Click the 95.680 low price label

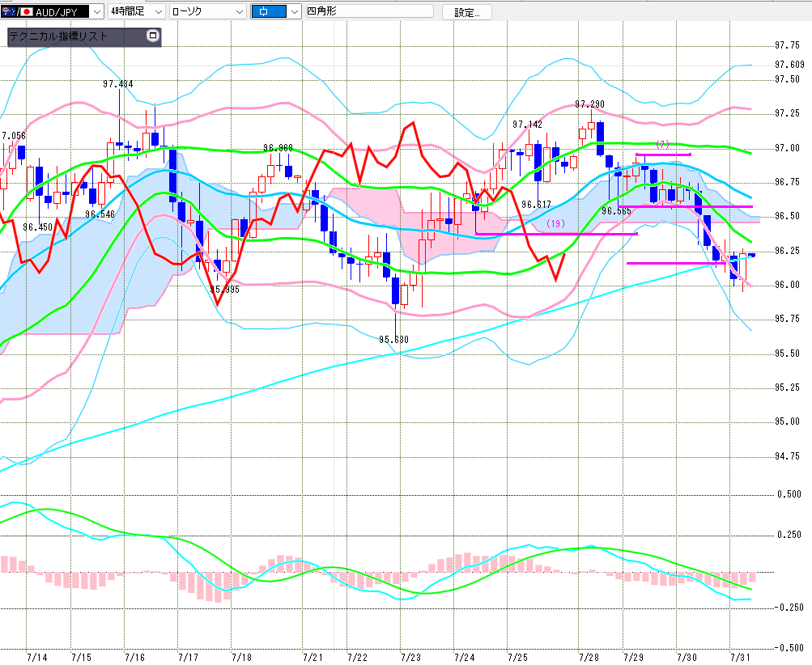[393, 340]
